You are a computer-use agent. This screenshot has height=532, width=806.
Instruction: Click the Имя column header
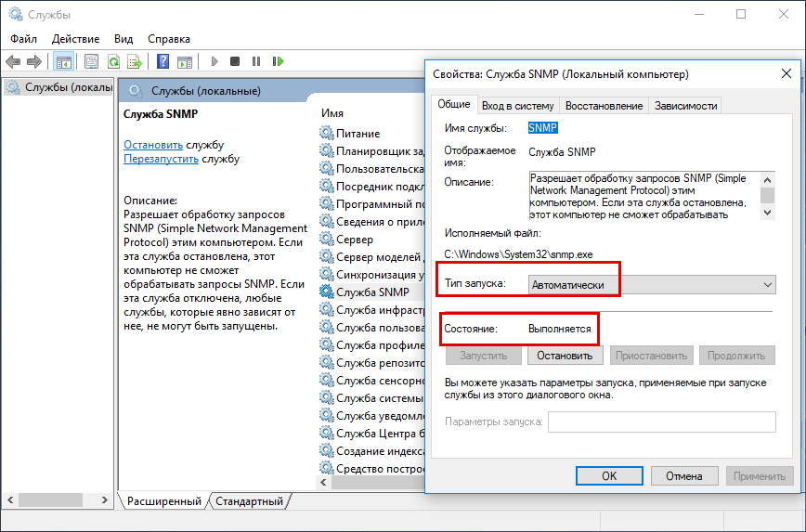[332, 113]
